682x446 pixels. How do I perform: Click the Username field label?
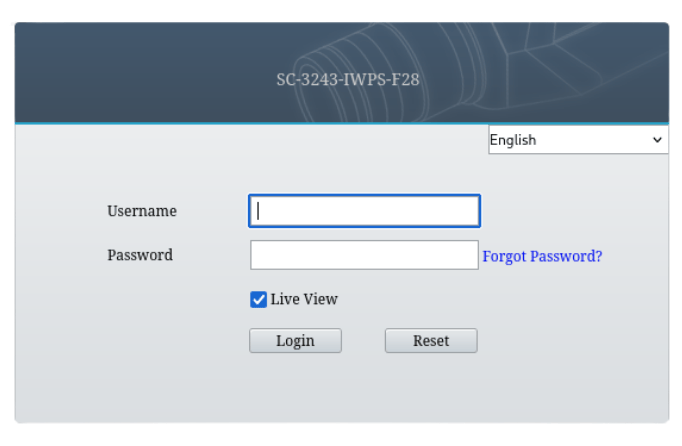(x=141, y=211)
